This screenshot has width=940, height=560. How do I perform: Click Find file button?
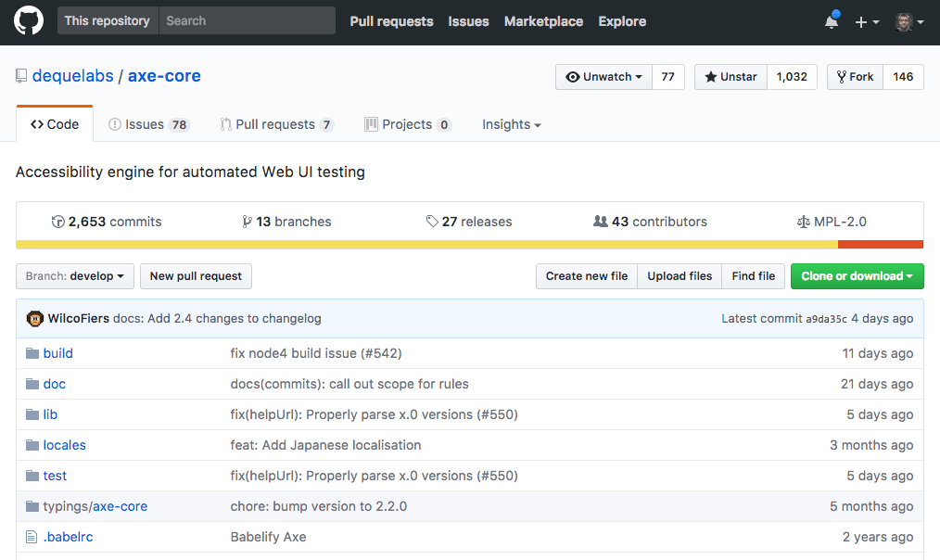tap(754, 276)
